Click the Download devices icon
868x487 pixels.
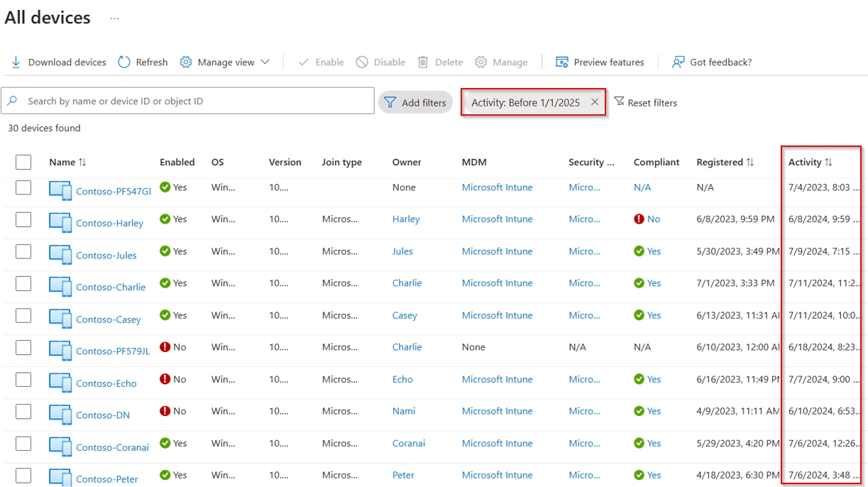click(15, 62)
